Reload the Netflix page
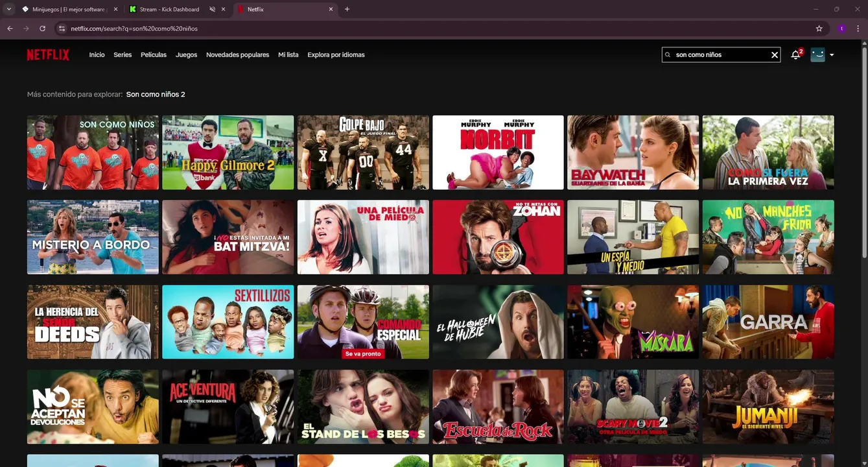868x467 pixels. (x=43, y=29)
